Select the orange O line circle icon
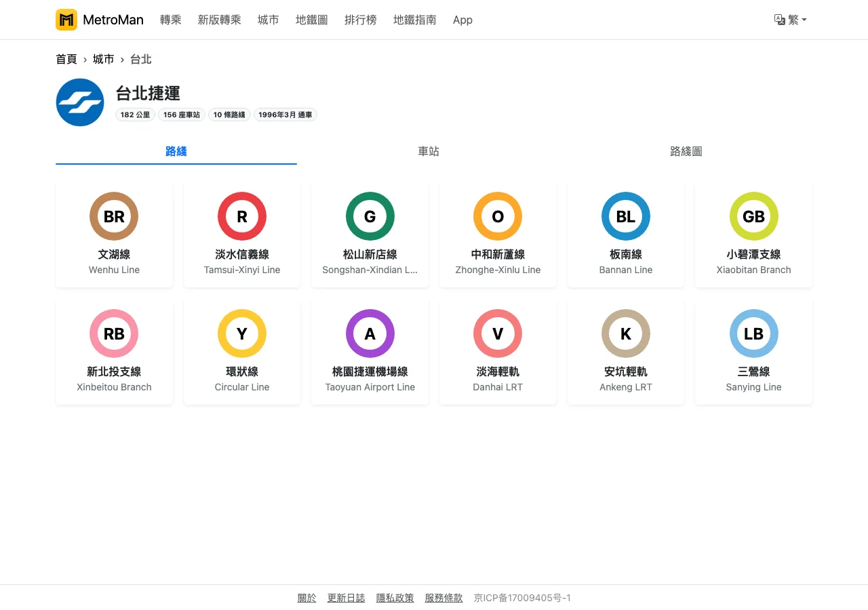Viewport: 868px width, 610px height. (498, 216)
